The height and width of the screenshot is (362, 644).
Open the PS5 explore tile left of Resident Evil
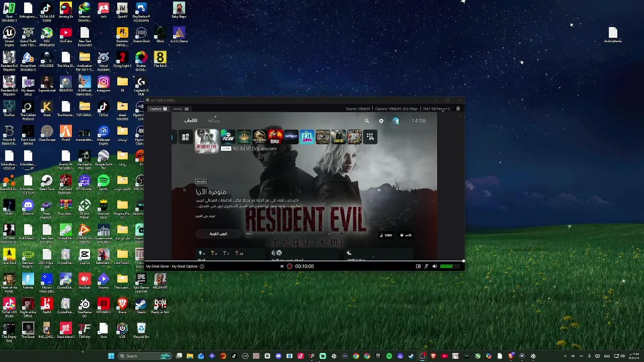click(186, 137)
